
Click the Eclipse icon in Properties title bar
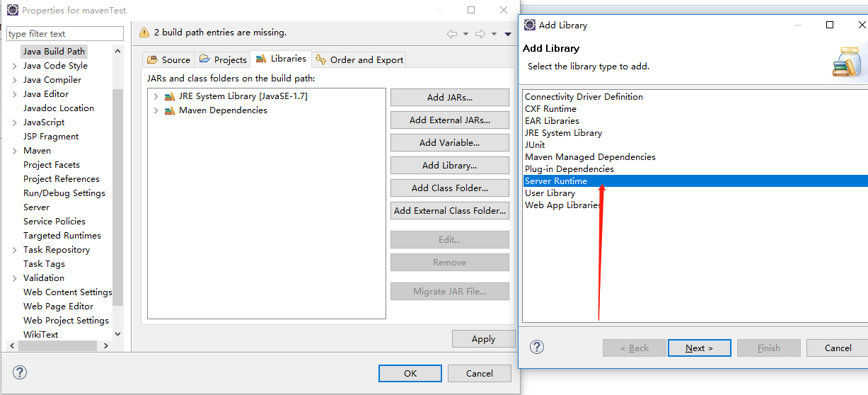pyautogui.click(x=13, y=11)
